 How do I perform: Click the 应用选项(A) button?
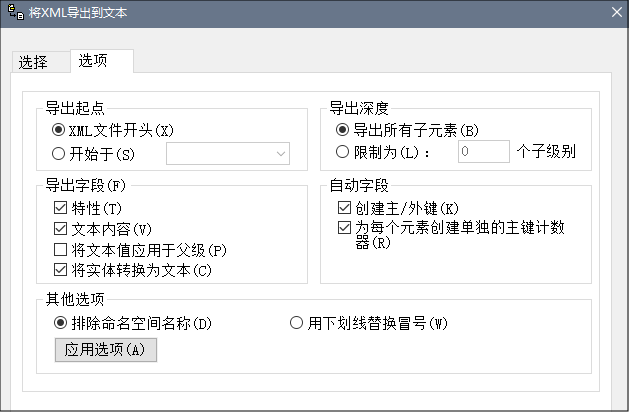[x=105, y=350]
